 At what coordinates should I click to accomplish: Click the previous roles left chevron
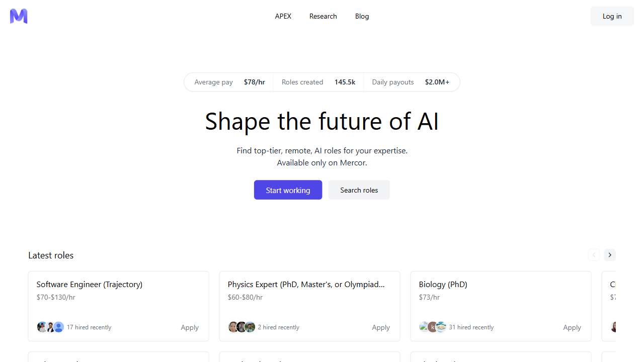click(594, 255)
